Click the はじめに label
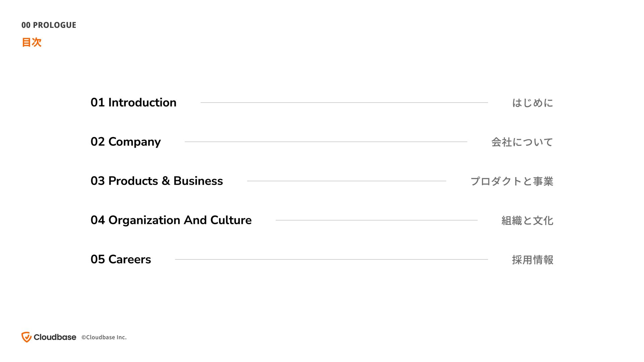This screenshot has height=362, width=644. pyautogui.click(x=533, y=103)
